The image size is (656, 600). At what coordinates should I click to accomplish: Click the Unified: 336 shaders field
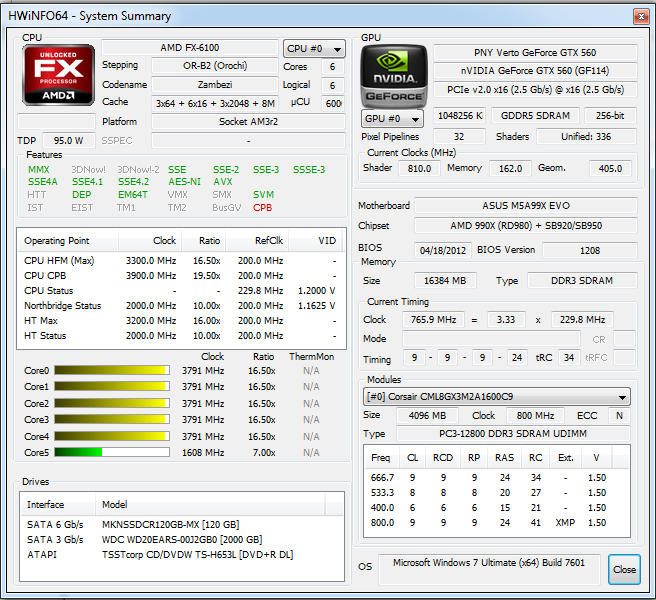(586, 137)
